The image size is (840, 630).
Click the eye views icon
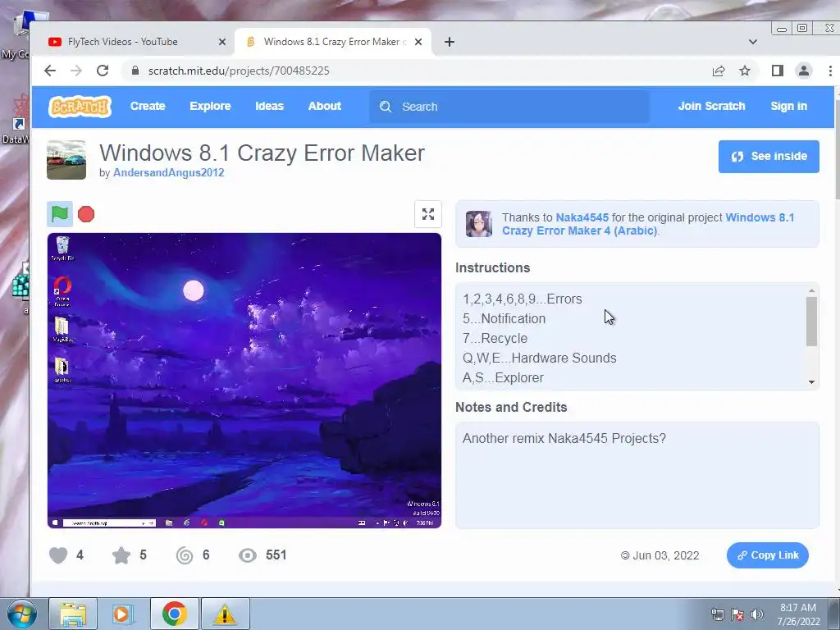pos(248,555)
